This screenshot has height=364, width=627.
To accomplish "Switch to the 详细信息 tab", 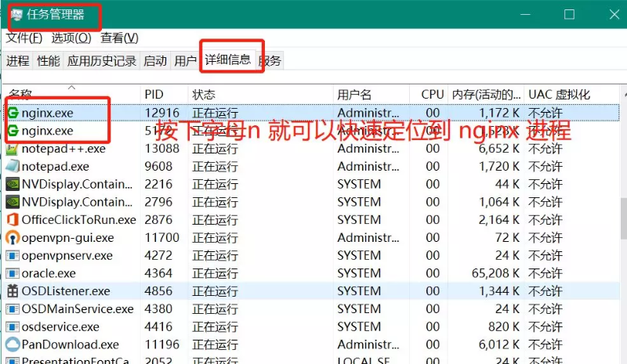I will click(227, 60).
